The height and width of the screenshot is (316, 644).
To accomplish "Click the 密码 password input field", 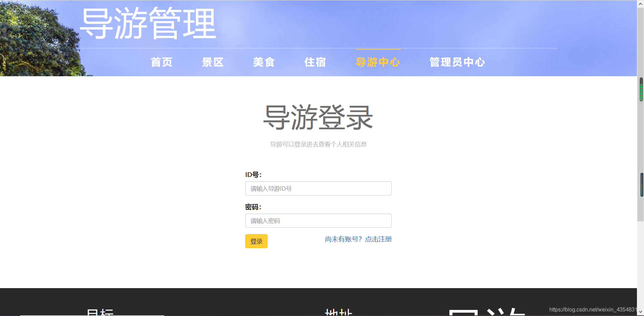I will point(318,221).
